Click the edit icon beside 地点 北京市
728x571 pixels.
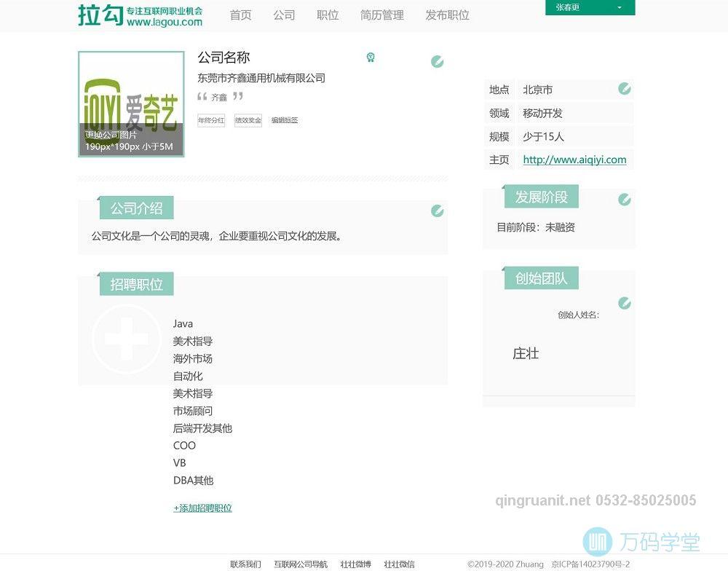coord(624,88)
